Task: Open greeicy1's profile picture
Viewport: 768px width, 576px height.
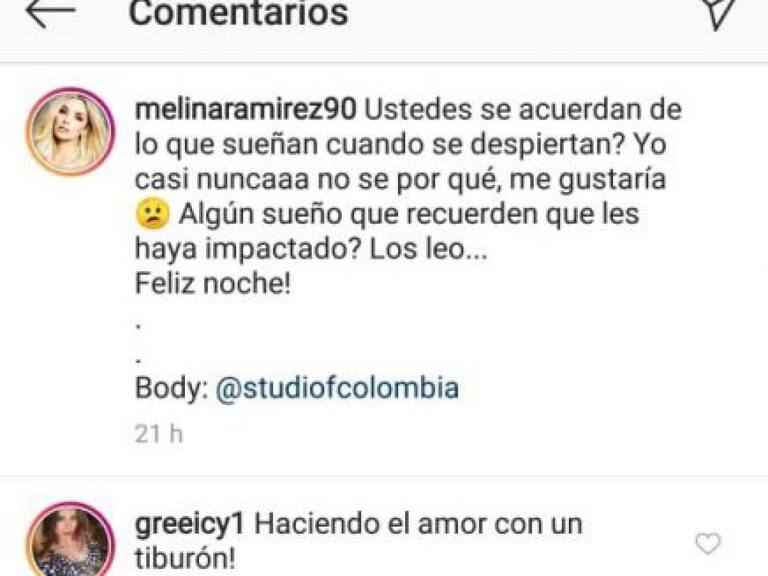Action: [x=70, y=539]
